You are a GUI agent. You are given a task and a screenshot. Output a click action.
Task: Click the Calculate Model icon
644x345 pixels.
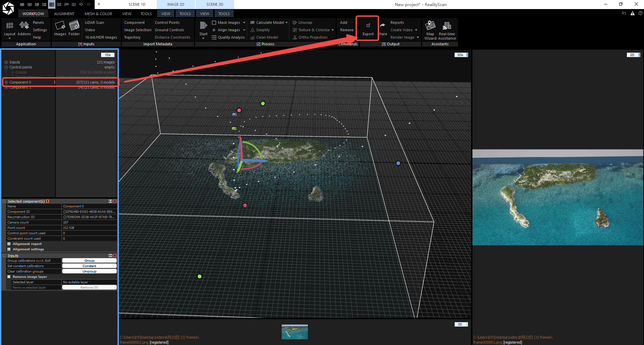tap(252, 22)
